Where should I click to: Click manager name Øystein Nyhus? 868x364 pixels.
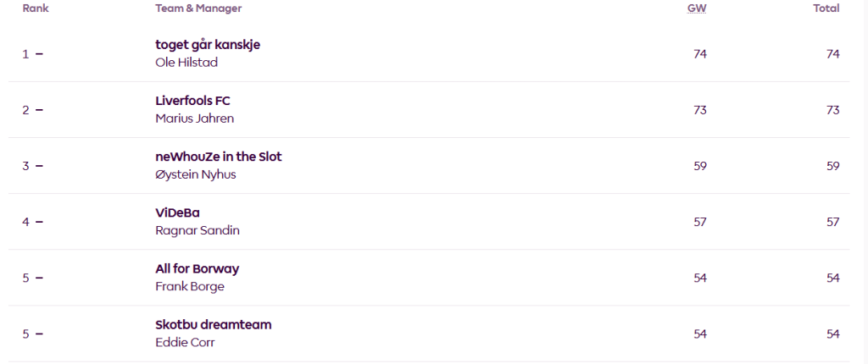tap(196, 174)
